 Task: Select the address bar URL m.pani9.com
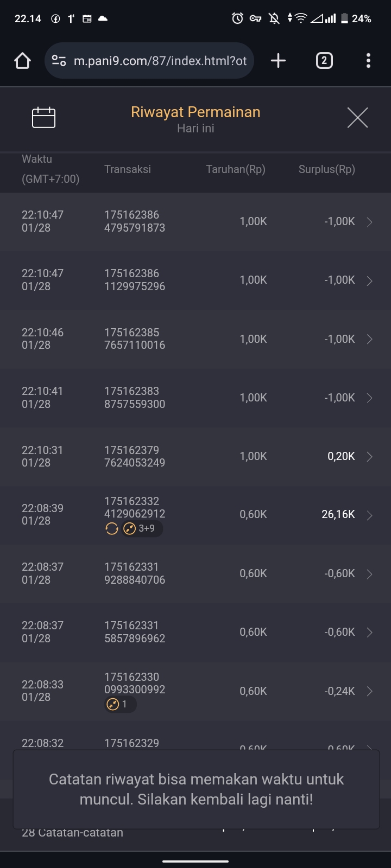pyautogui.click(x=160, y=61)
